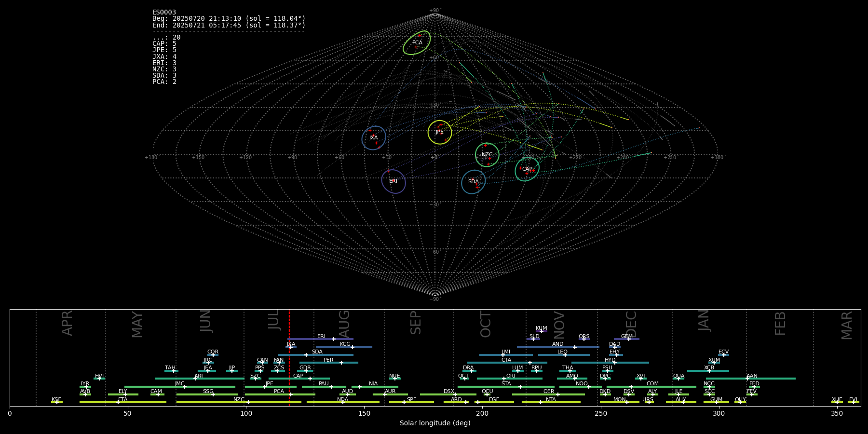This screenshot has width=868, height=434.
Task: Click the QUA shower label in timeline
Action: 678,376
